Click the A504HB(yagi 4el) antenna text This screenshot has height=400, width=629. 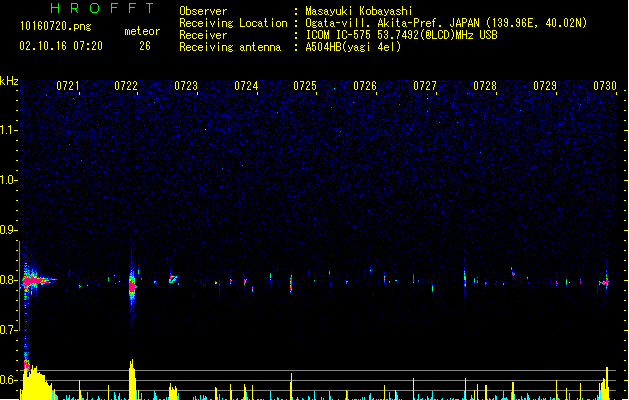click(x=353, y=47)
